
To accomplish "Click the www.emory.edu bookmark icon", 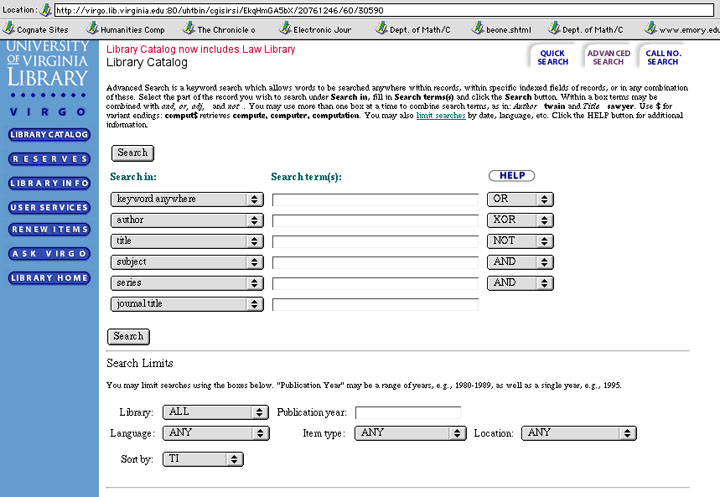I will click(x=650, y=28).
